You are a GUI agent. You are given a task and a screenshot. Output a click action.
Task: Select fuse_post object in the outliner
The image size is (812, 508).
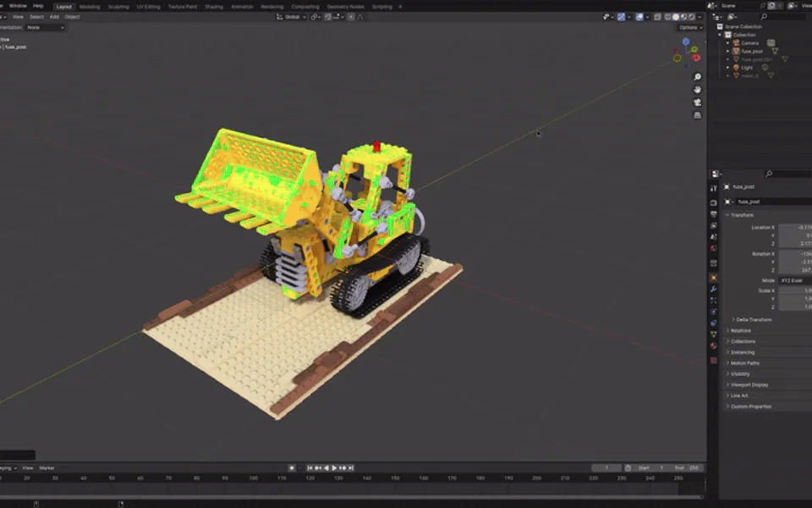click(752, 52)
